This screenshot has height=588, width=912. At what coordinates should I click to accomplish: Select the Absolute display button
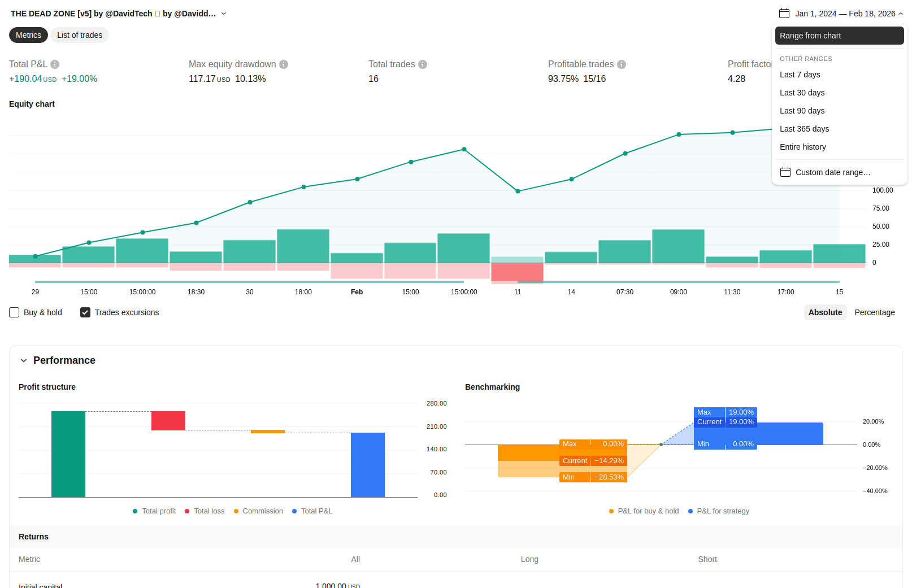[825, 312]
